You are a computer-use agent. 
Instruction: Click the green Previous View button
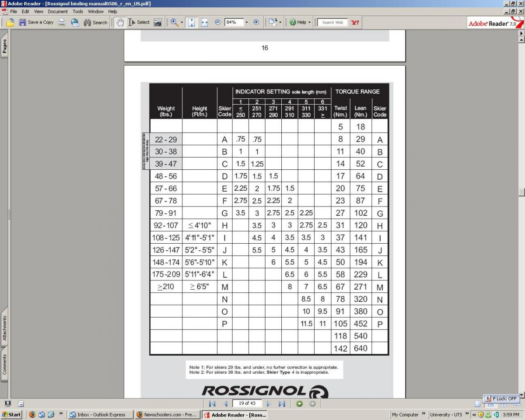tap(299, 403)
